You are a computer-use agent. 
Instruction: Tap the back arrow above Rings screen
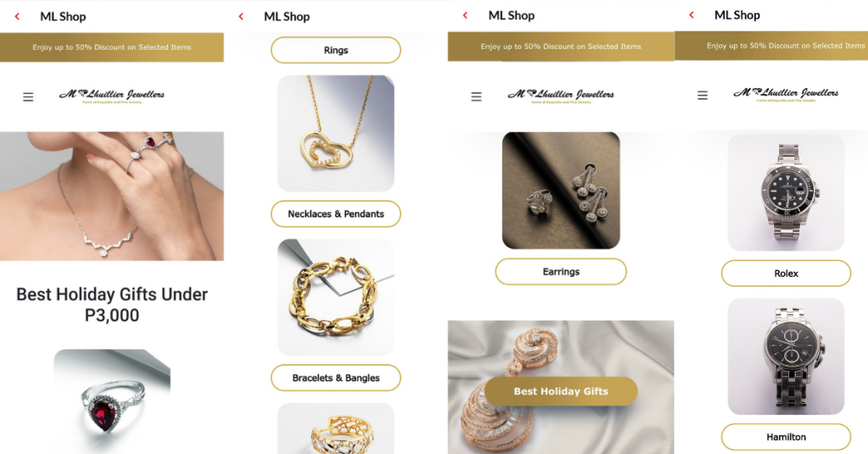click(241, 17)
